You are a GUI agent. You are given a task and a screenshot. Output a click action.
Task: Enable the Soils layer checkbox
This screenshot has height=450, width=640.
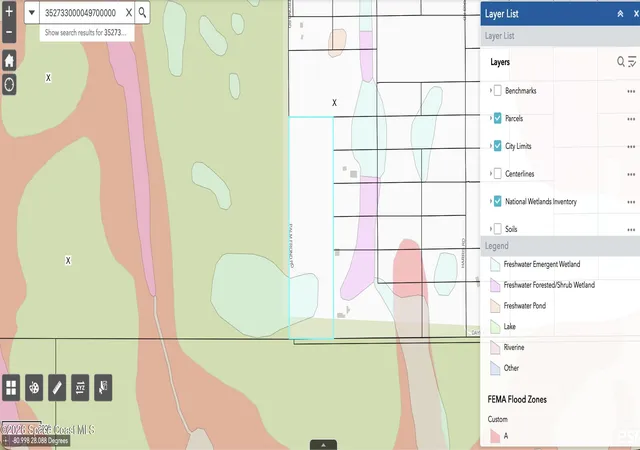click(498, 229)
